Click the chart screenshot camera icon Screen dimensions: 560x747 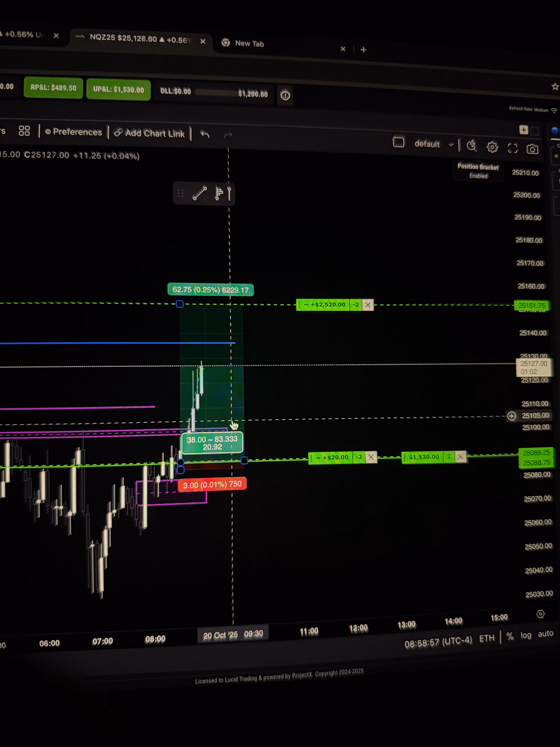click(532, 149)
